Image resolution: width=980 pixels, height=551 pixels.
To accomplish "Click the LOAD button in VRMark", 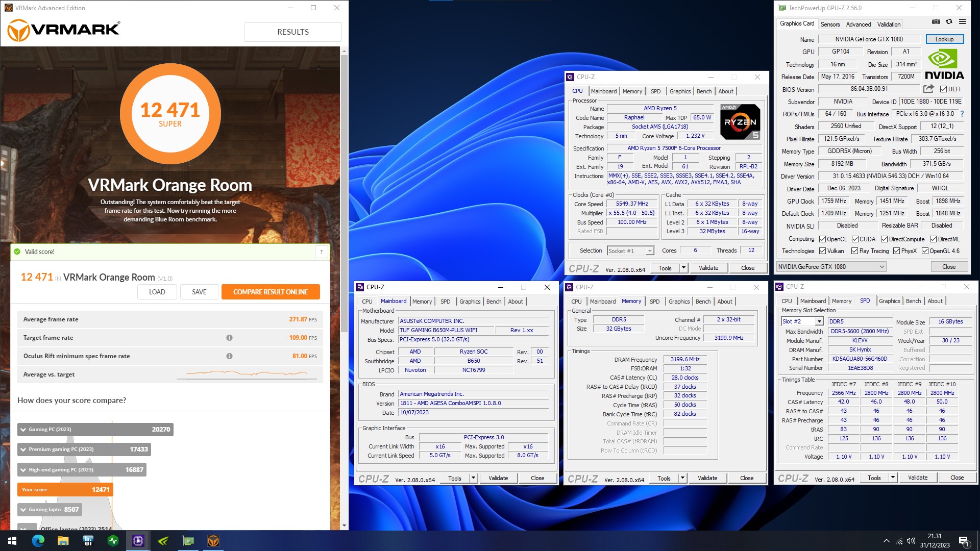I will [157, 292].
